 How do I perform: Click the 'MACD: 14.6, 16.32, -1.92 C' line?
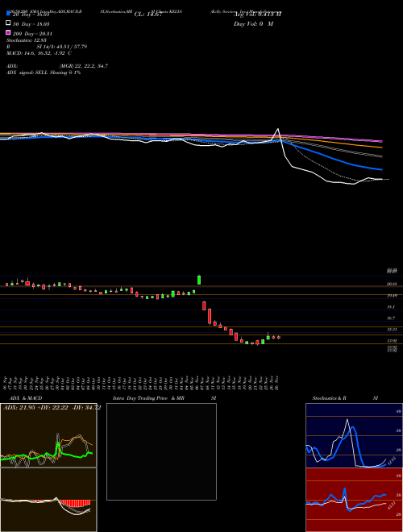39,53
